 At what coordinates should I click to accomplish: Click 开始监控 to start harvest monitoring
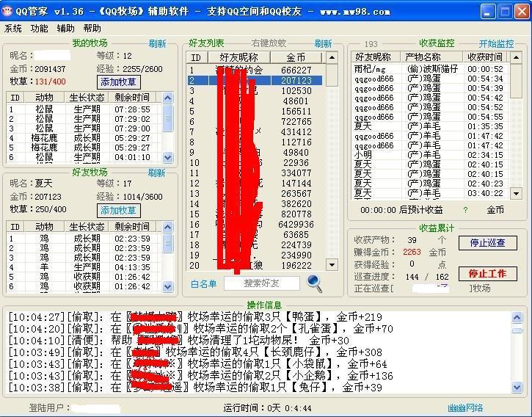(496, 44)
